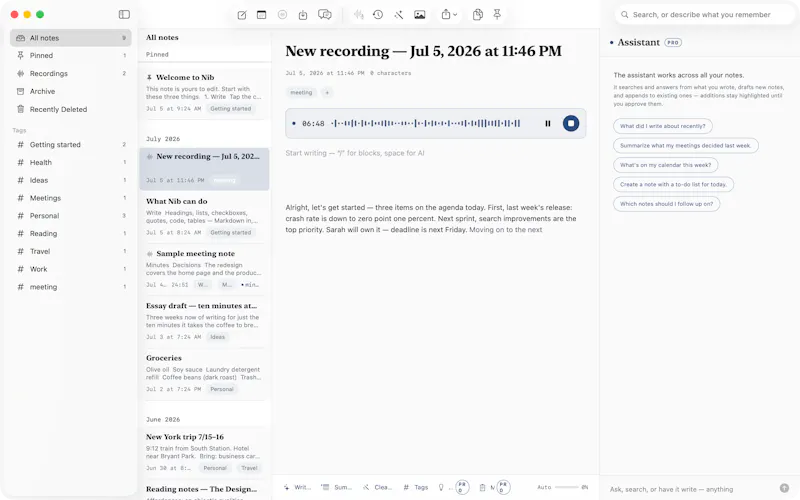
Task: Open the calendar toolbar icon
Action: [261, 15]
